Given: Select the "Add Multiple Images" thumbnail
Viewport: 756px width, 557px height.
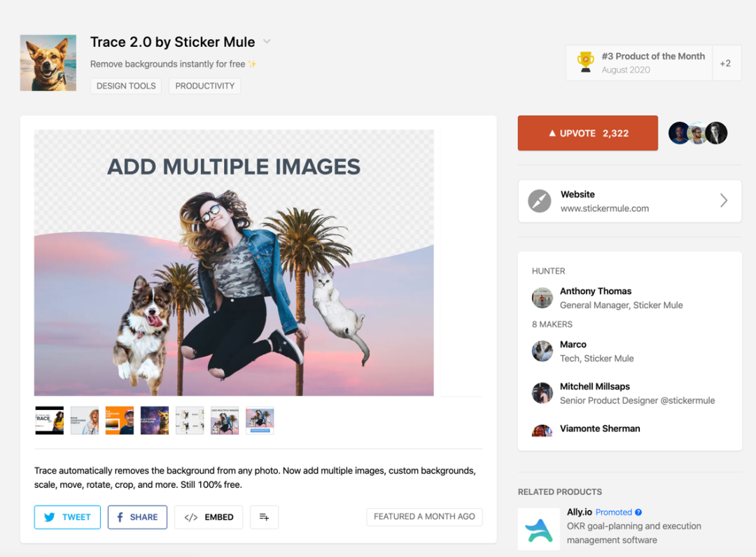Looking at the screenshot, I should 225,420.
